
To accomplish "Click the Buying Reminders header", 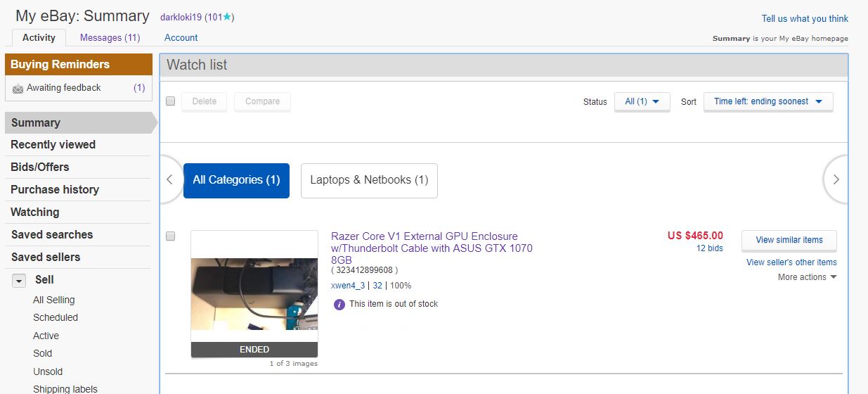I will point(78,64).
